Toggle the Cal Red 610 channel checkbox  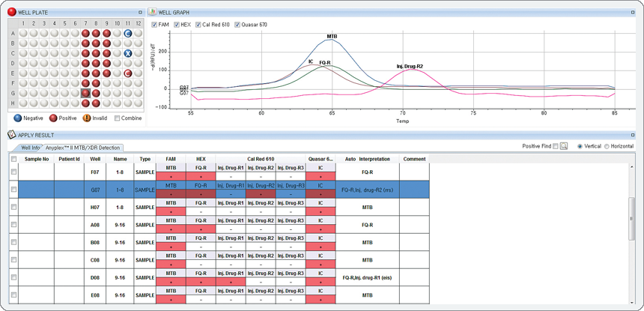click(x=198, y=25)
